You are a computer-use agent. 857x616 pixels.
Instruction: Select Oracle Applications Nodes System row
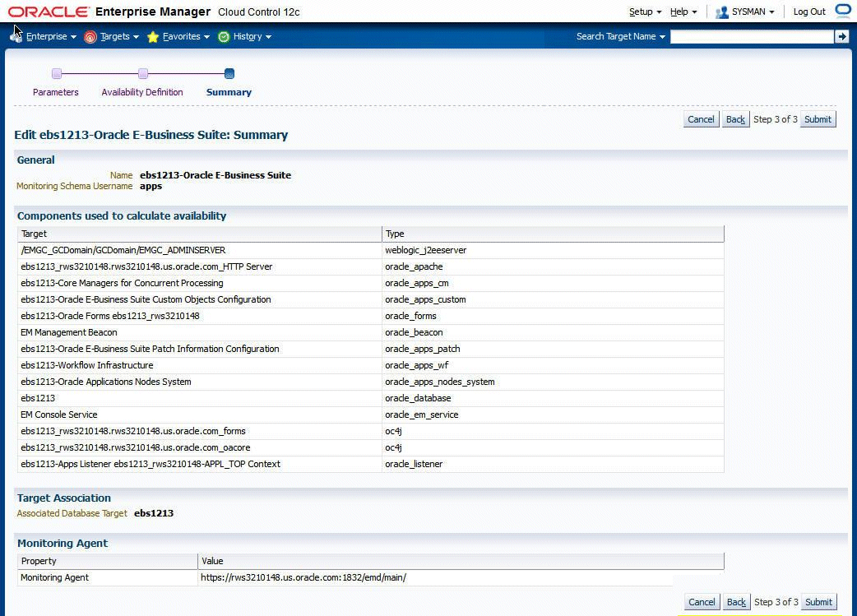tap(371, 382)
